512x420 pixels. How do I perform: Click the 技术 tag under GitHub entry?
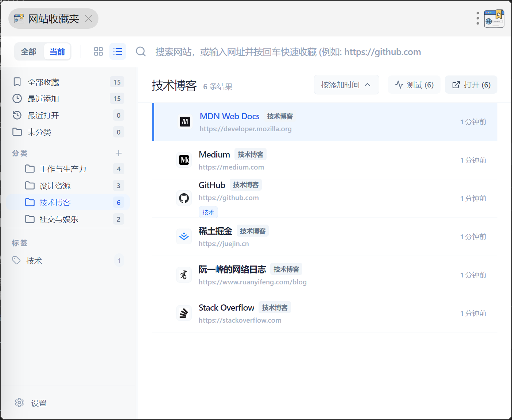pos(208,212)
